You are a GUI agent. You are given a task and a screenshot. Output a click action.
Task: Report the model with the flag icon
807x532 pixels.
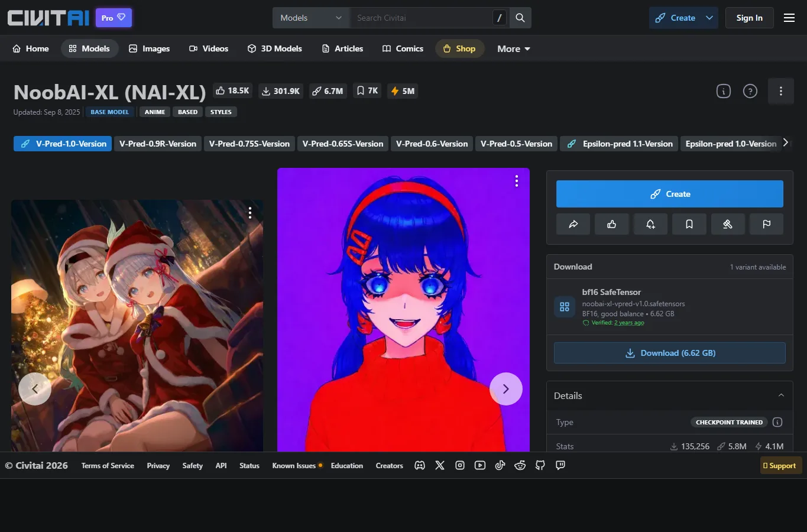(767, 224)
